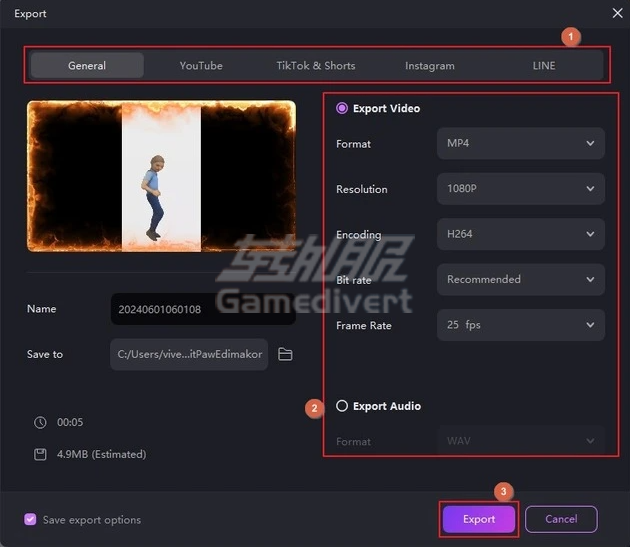Select the Instagram tab
The image size is (630, 547).
click(x=430, y=66)
